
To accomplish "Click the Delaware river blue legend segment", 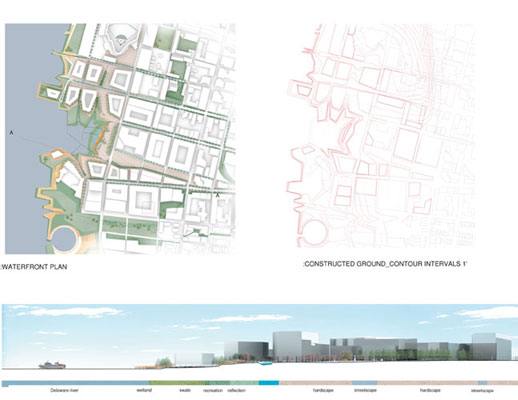I will coord(75,383).
